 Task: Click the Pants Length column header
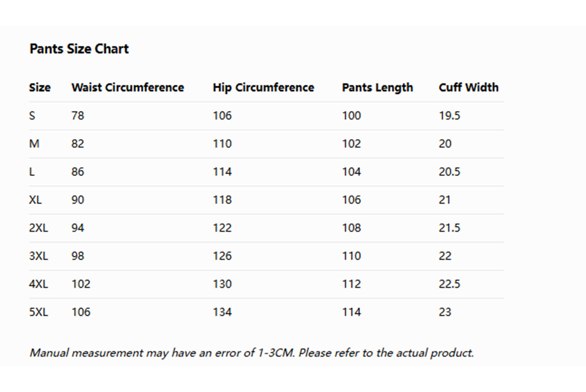[377, 87]
